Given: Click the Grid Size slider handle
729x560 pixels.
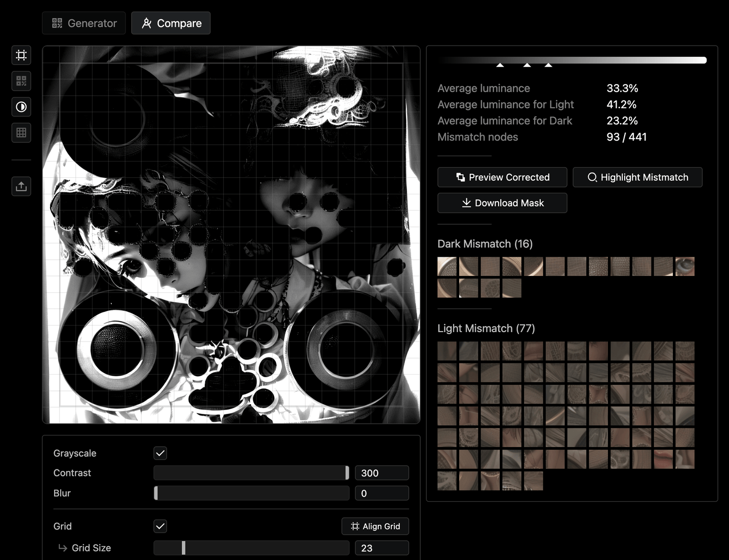Looking at the screenshot, I should (x=183, y=548).
